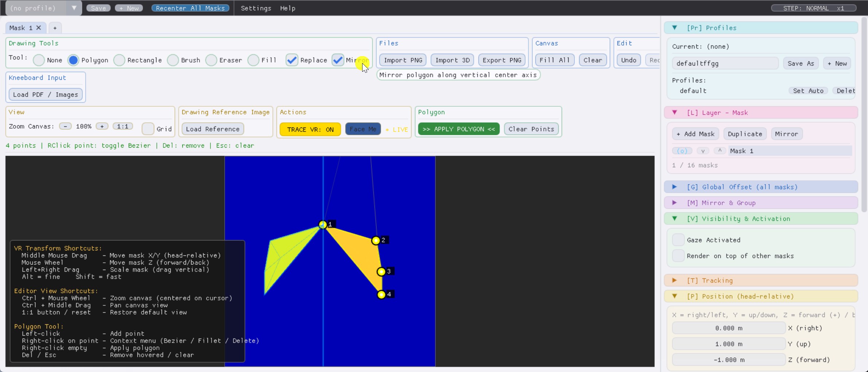Screen dimensions: 868x372
Task: Open the Help menu
Action: (287, 8)
